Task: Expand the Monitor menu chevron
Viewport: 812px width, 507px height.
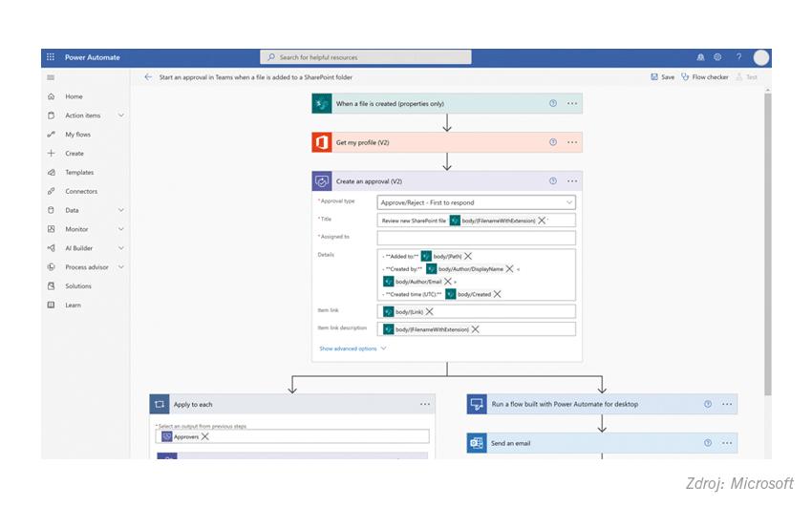Action: click(120, 229)
